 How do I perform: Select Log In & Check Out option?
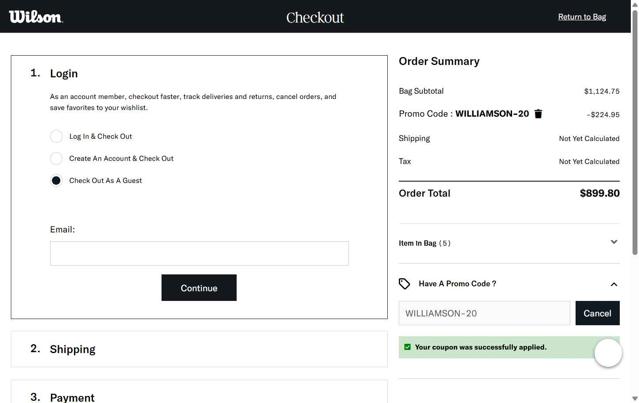(x=56, y=136)
